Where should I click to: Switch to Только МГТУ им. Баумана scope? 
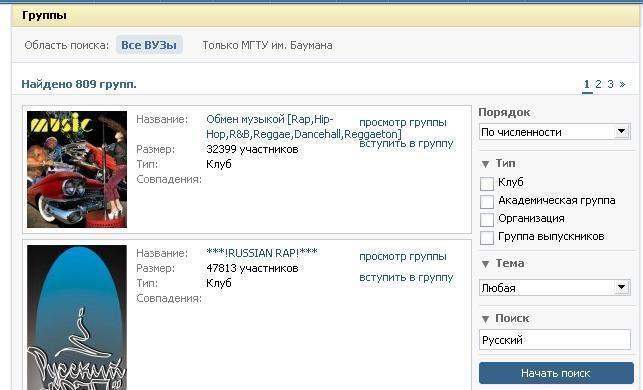(x=267, y=45)
